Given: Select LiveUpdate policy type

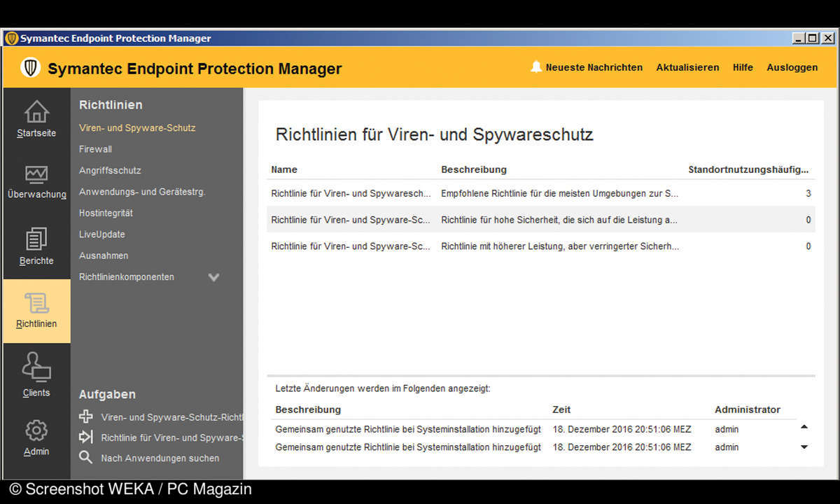Looking at the screenshot, I should point(102,234).
